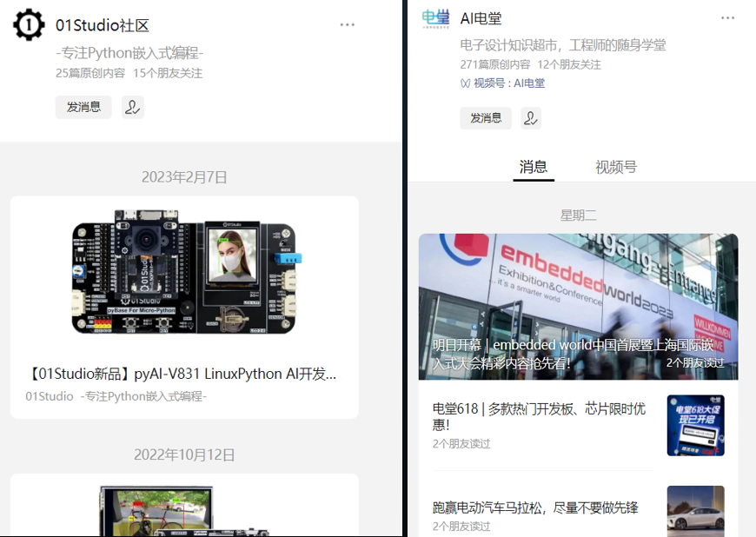Click 2个朋友读过 under 电堂618 article

[461, 443]
